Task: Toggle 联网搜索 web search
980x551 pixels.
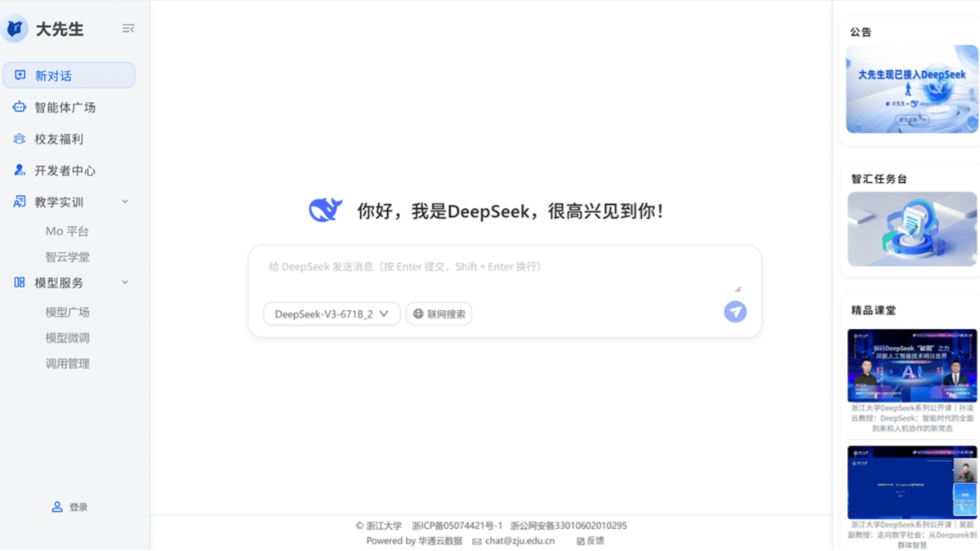Action: coord(439,313)
